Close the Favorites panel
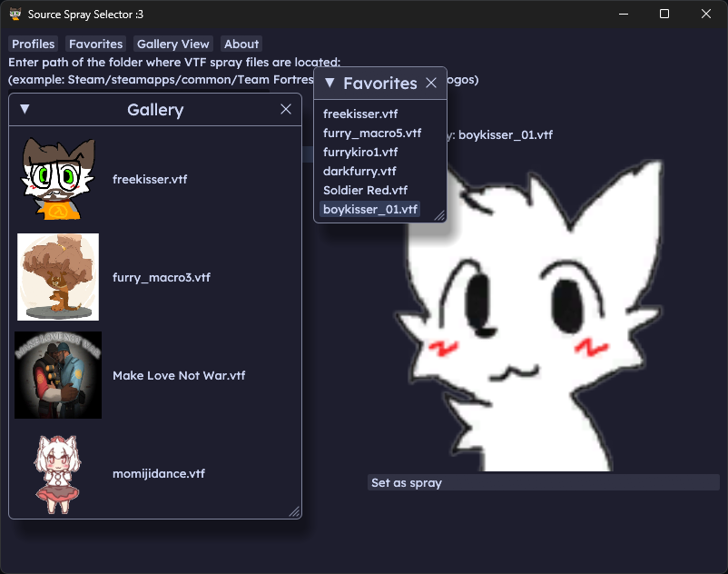The height and width of the screenshot is (574, 728). click(431, 83)
